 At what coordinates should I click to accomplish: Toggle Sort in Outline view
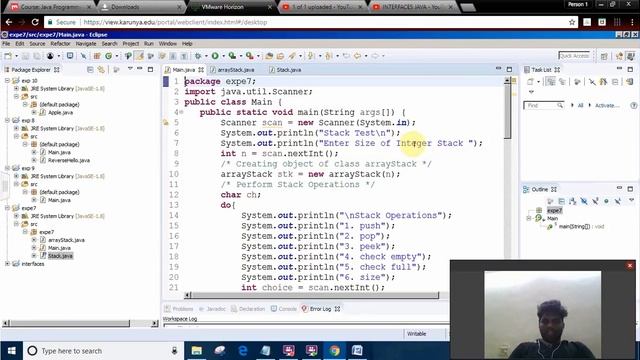click(x=573, y=201)
